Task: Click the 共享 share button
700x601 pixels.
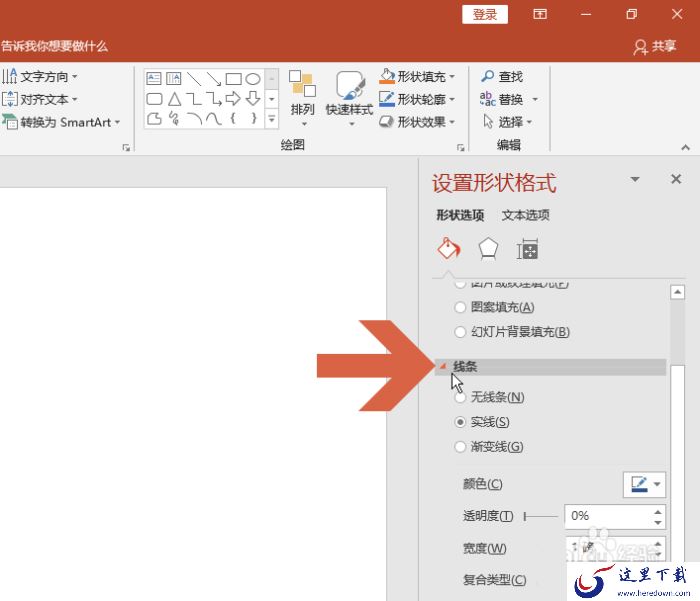Action: coord(654,46)
